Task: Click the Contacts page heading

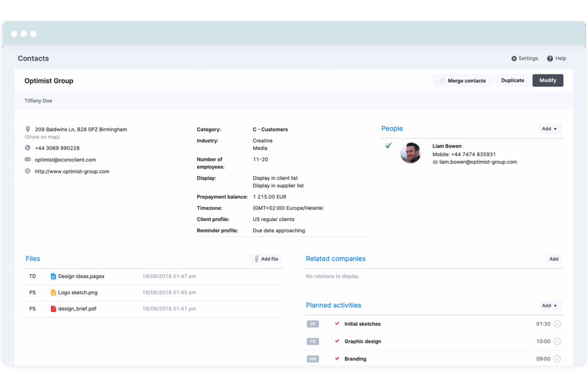Action: coord(33,59)
